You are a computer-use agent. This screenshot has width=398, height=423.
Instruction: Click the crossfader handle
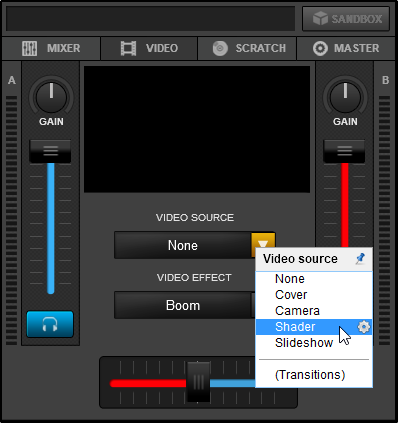pyautogui.click(x=198, y=382)
